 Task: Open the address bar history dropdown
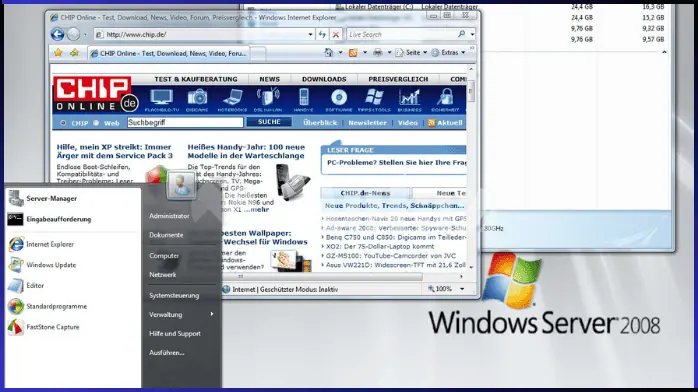(x=310, y=34)
